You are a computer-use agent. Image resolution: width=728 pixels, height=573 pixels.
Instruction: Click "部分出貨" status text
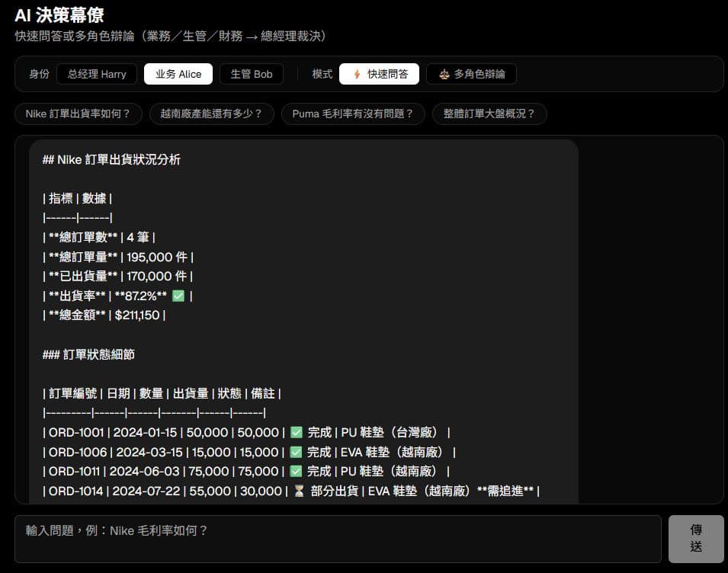[x=335, y=491]
